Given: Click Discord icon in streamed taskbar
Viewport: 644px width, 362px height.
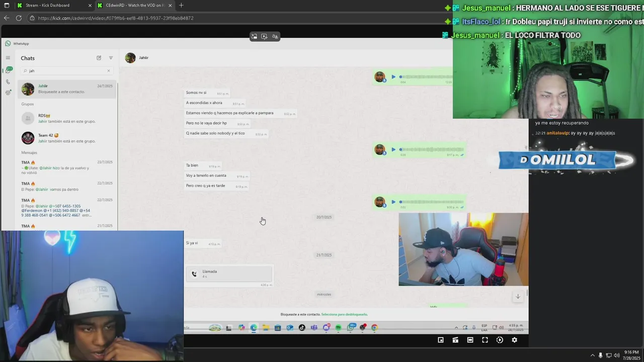Looking at the screenshot, I should pos(326,327).
